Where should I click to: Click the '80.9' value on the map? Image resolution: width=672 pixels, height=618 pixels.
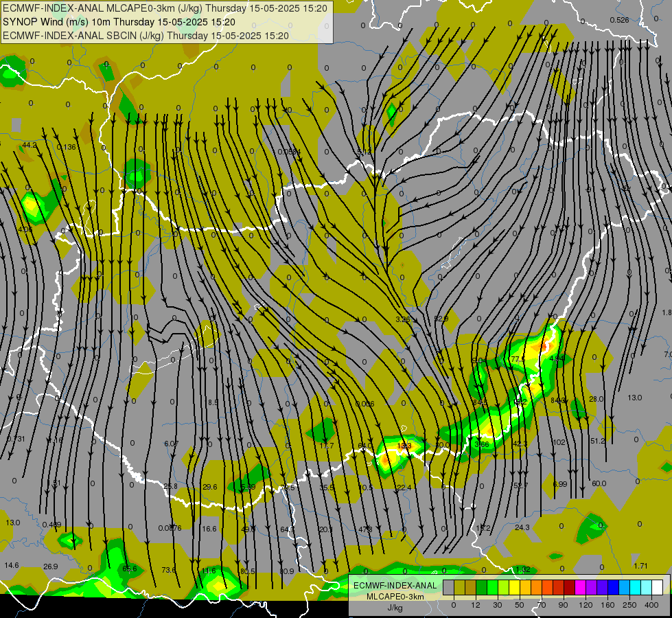click(x=287, y=571)
